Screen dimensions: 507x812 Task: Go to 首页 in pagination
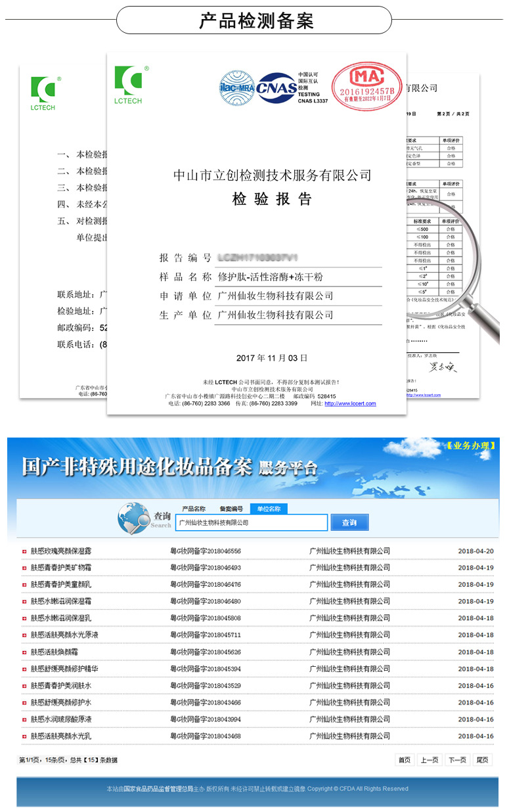[x=405, y=760]
